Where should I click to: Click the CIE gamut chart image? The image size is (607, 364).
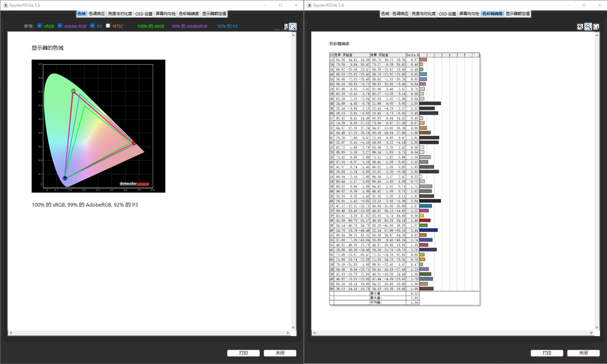98,126
